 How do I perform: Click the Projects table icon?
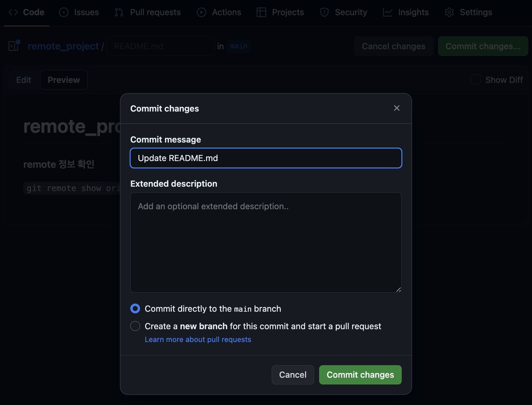click(261, 12)
